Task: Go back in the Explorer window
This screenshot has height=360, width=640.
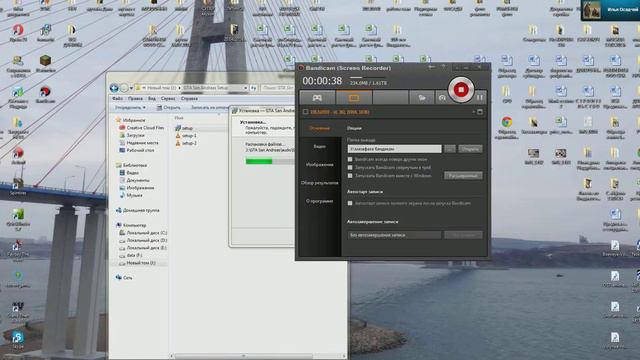Action: tap(114, 88)
